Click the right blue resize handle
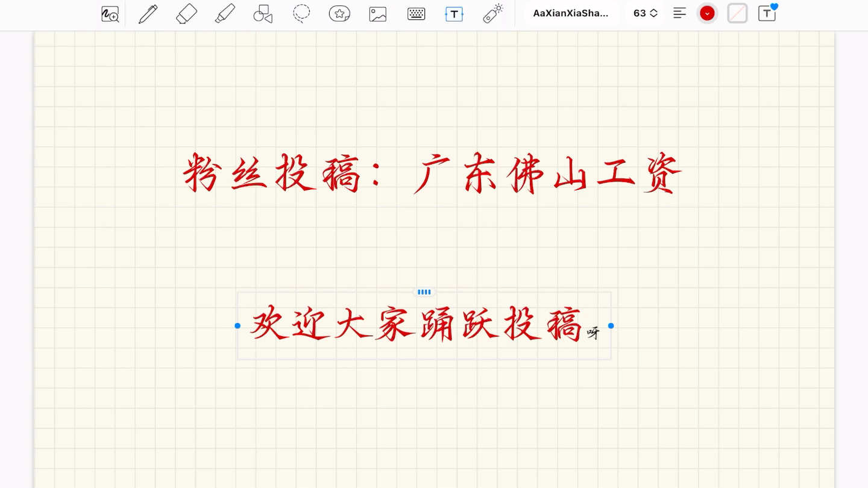The height and width of the screenshot is (488, 868). coord(611,326)
